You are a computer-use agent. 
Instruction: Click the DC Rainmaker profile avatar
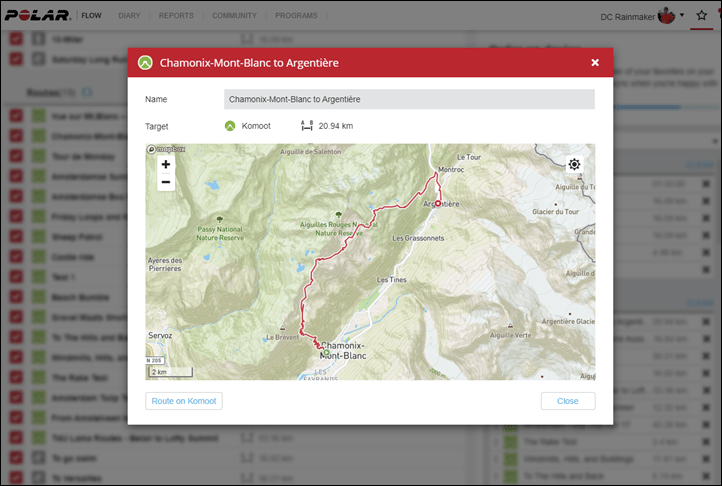[666, 16]
